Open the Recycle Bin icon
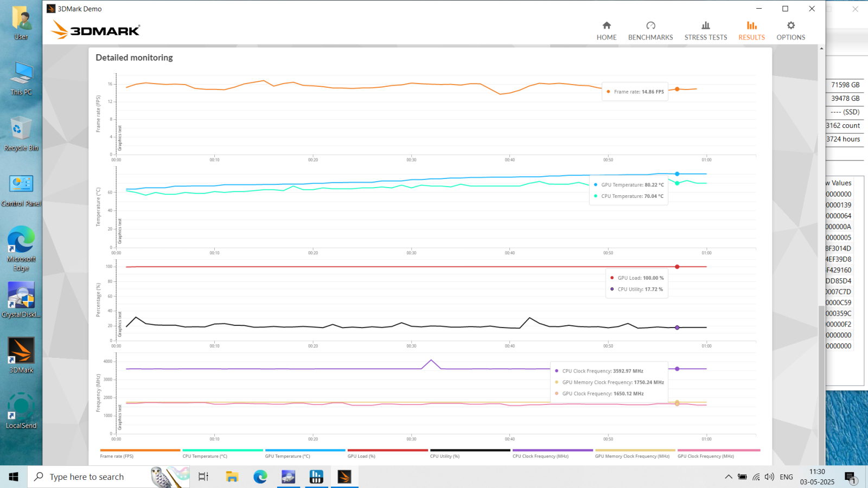Image resolution: width=868 pixels, height=488 pixels. [x=21, y=134]
